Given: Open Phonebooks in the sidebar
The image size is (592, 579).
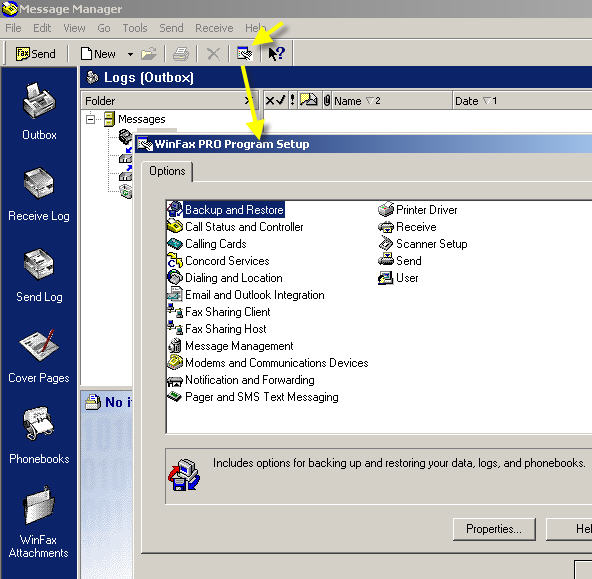Looking at the screenshot, I should (x=39, y=436).
